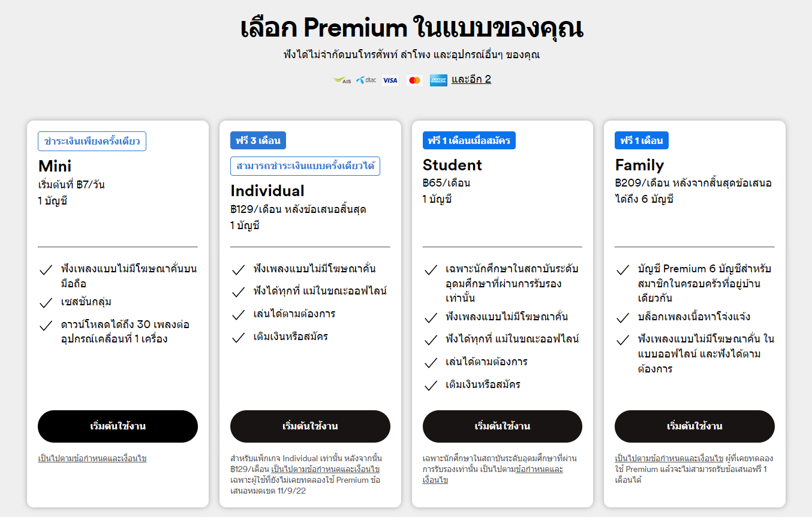
Task: Open Individual plan terms and conditions link
Action: click(x=325, y=469)
